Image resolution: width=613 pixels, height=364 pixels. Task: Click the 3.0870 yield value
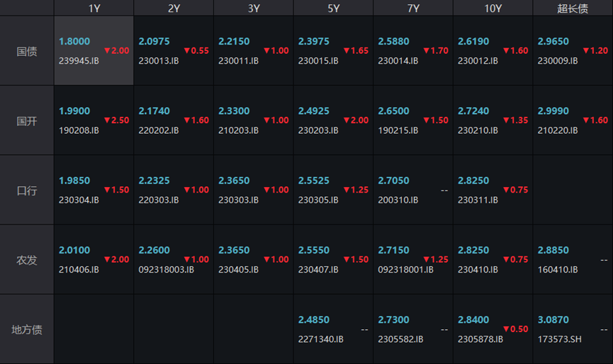tap(553, 320)
